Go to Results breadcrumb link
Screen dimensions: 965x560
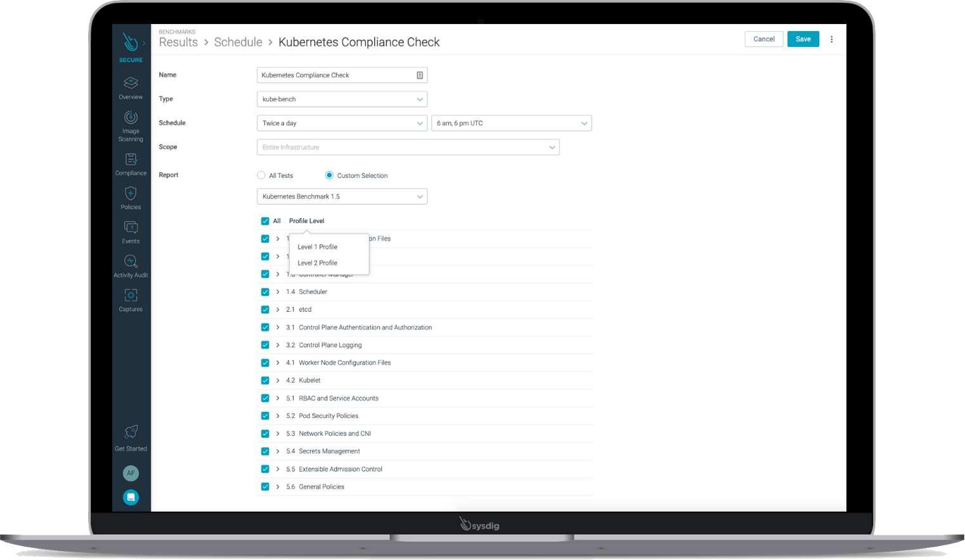(178, 42)
